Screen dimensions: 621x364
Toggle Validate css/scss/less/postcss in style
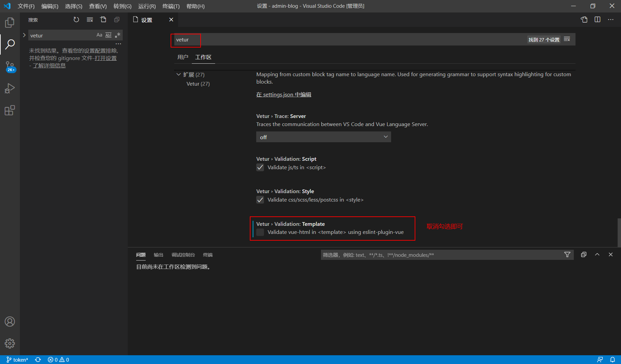pyautogui.click(x=260, y=200)
